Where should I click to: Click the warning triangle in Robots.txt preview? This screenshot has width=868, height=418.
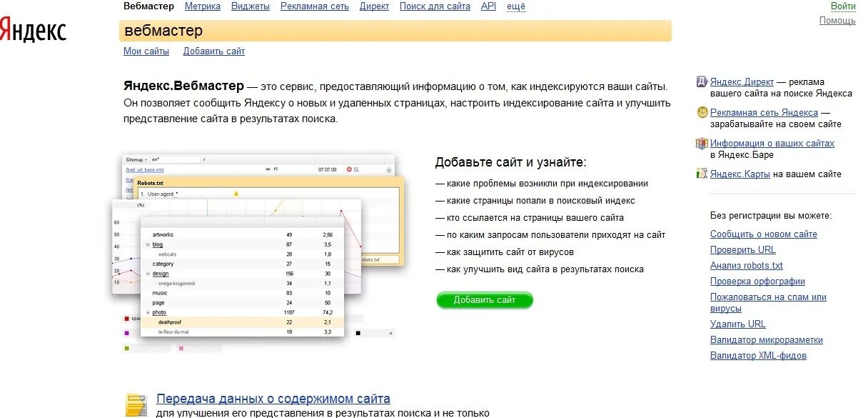(236, 193)
